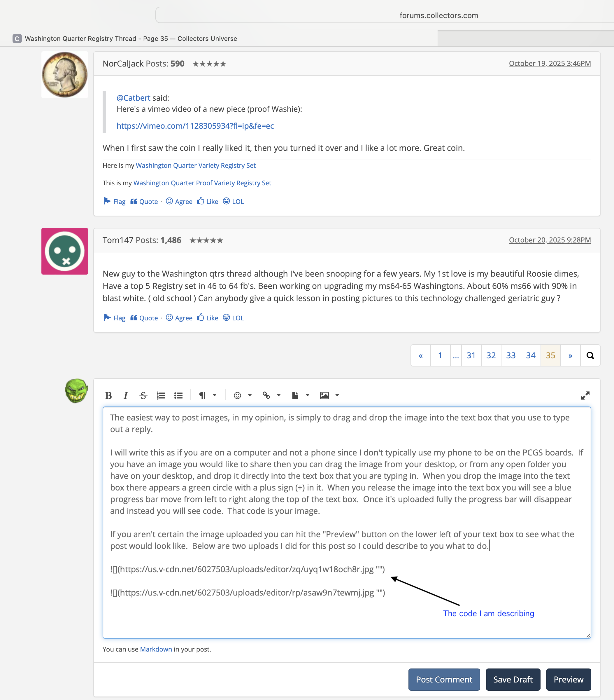This screenshot has height=700, width=614.
Task: Apply italic formatting in comment editor
Action: (x=126, y=396)
